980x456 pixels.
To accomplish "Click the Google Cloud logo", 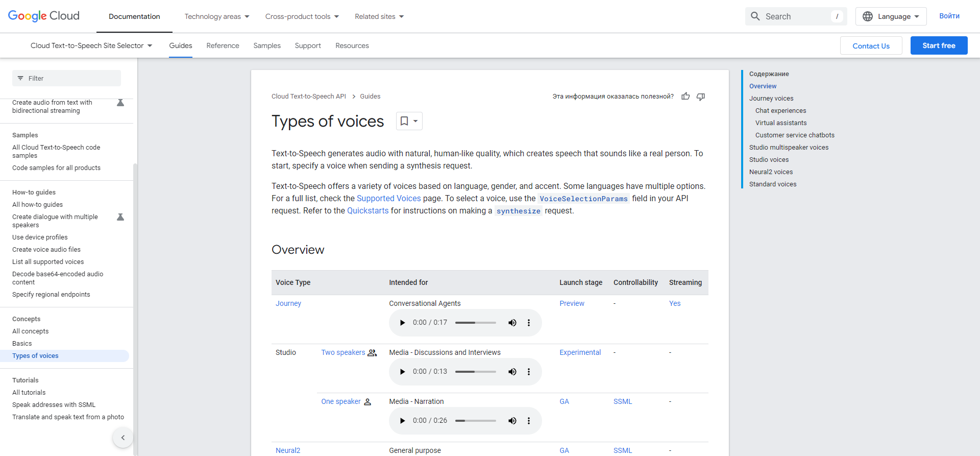I will tap(44, 16).
